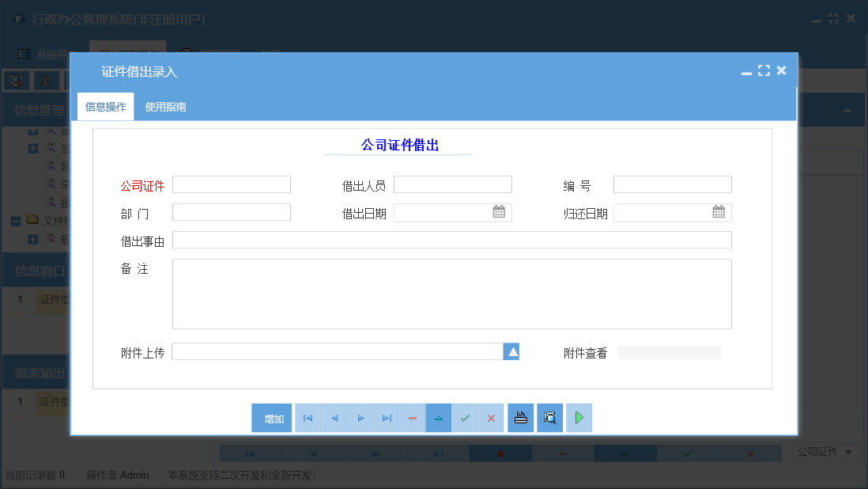Image resolution: width=868 pixels, height=489 pixels.
Task: Jump to the last record navigation icon
Action: tap(386, 418)
